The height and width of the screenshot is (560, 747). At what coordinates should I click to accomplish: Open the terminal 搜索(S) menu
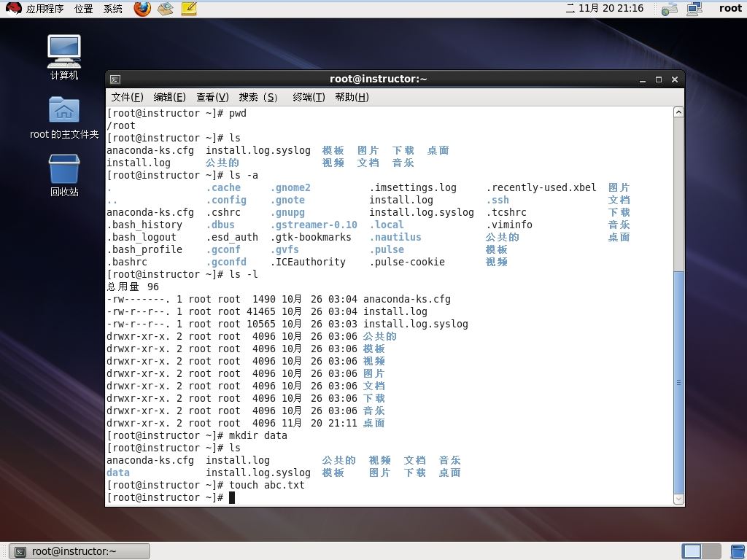click(x=258, y=97)
